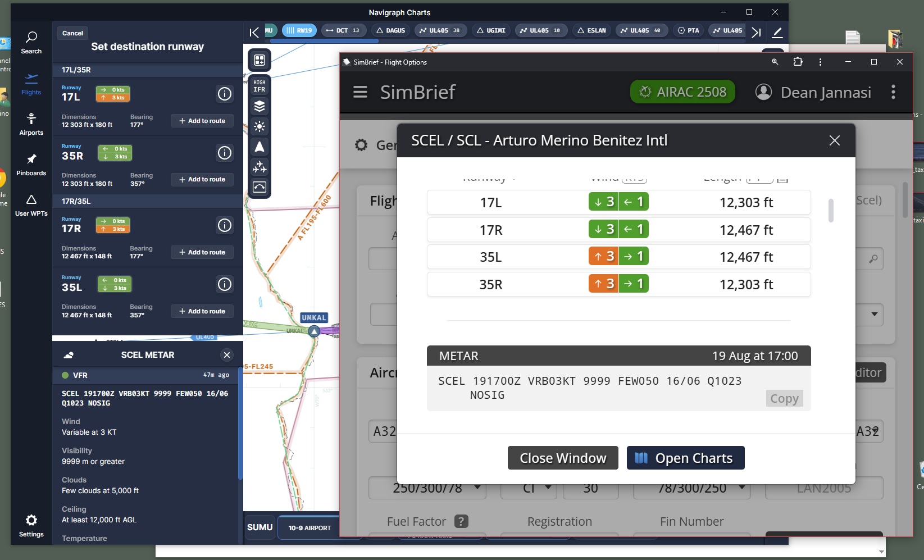
Task: Show info for runway 35L
Action: pos(225,284)
